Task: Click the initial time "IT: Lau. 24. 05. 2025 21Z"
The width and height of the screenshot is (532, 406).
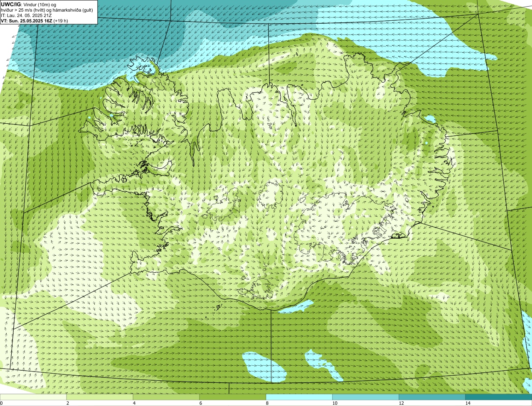Action: 27,15
